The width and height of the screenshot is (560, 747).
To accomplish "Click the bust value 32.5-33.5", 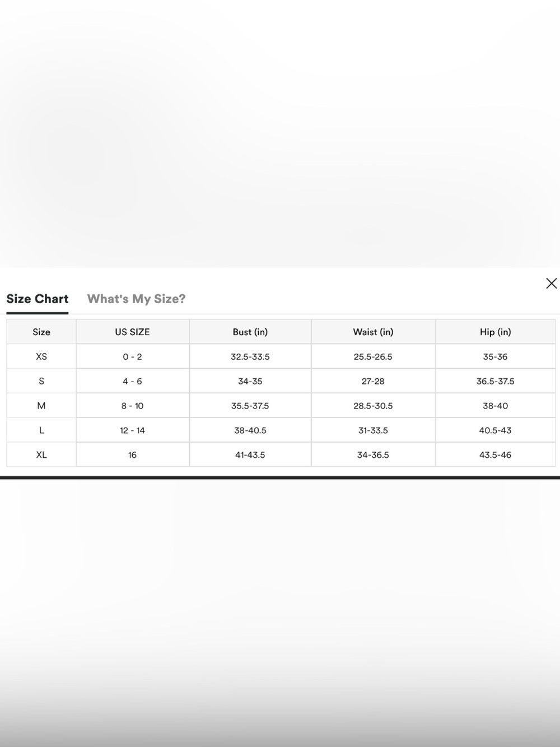I will [250, 356].
